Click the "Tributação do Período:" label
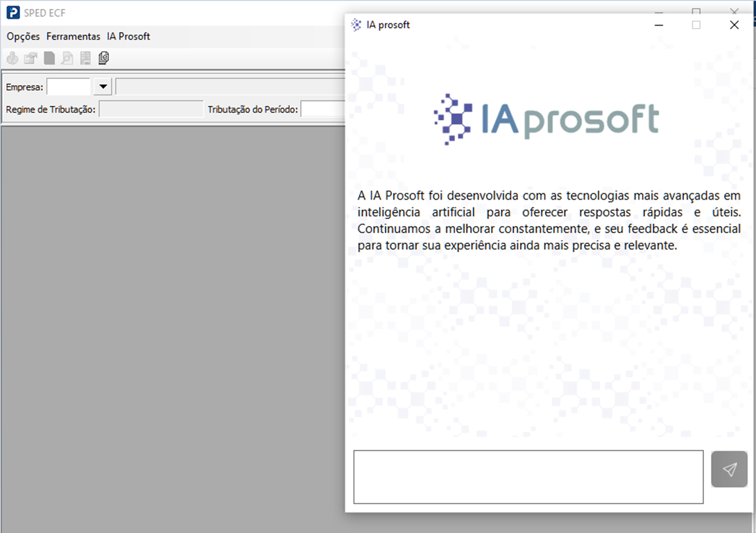Screen dimensions: 756x533 [x=252, y=110]
